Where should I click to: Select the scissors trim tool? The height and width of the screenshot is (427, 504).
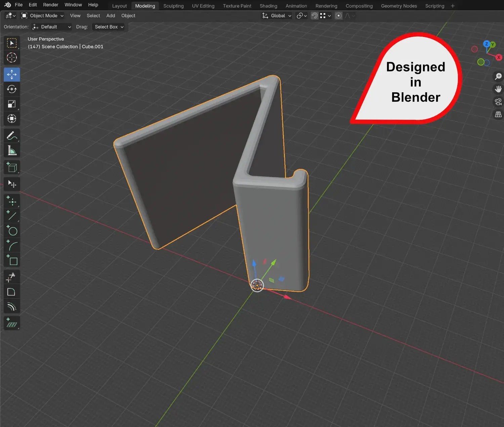point(12,277)
